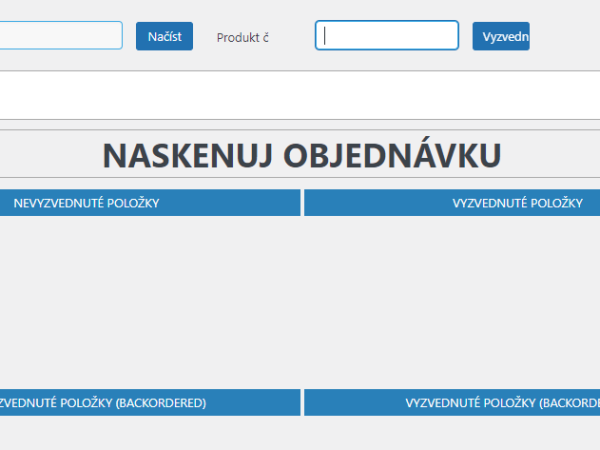Click the VYZVEDNUTÉ POLOŽKY (BACKORDERED) header
The height and width of the screenshot is (450, 600).
[452, 403]
